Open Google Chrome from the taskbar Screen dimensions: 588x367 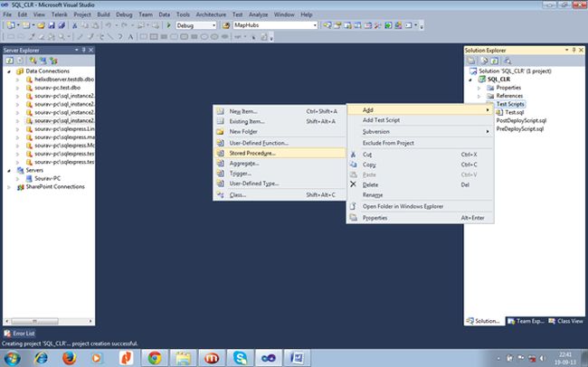155,358
